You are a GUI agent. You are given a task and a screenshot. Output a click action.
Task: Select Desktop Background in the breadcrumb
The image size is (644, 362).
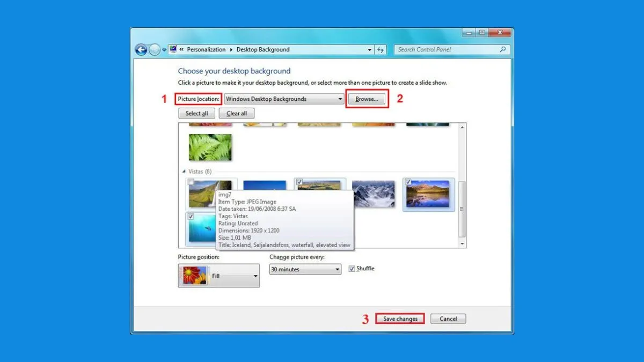263,49
